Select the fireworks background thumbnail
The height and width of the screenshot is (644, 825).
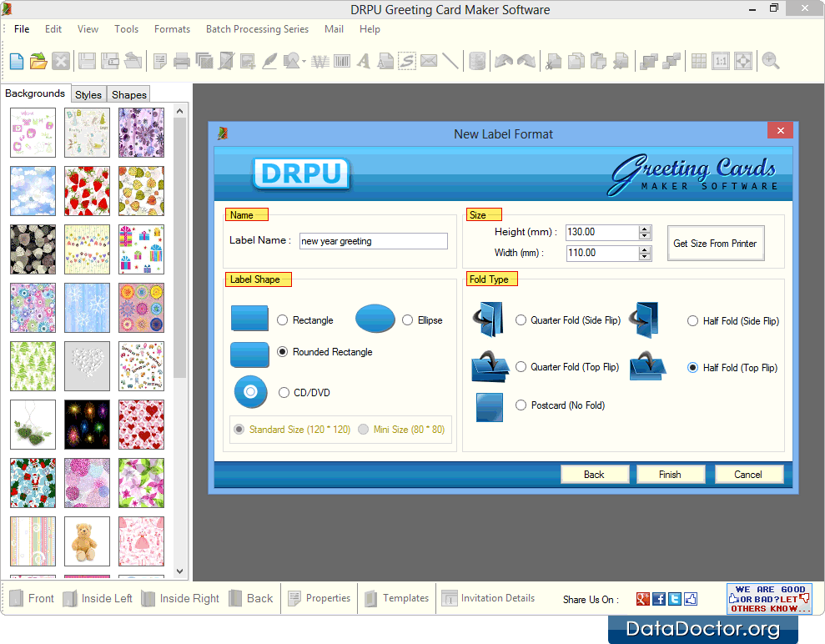tap(88, 425)
